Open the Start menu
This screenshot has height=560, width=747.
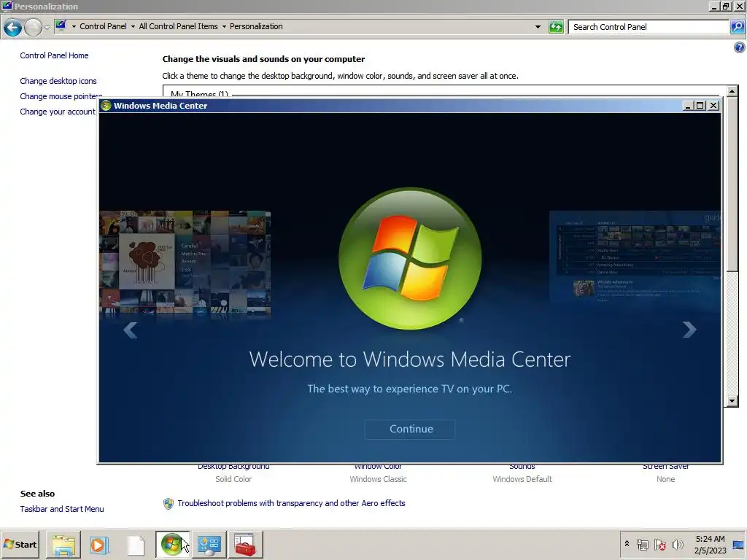pos(20,544)
